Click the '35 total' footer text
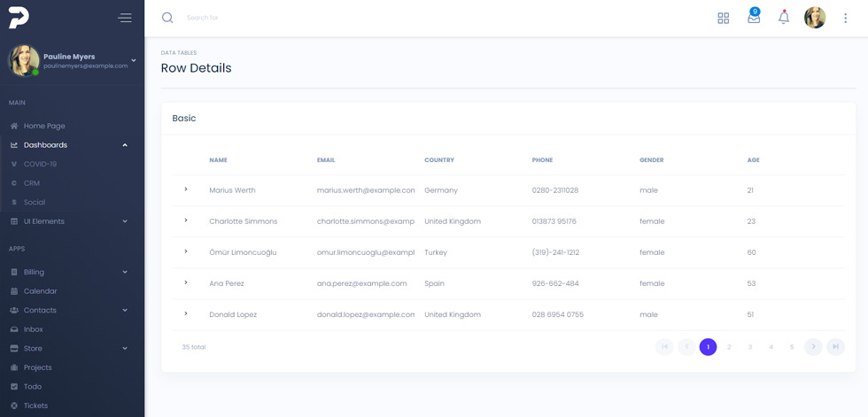868x417 pixels. tap(194, 347)
